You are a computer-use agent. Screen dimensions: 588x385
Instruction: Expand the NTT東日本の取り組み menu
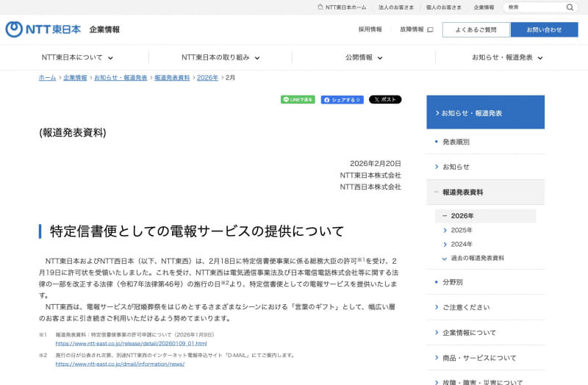[220, 57]
